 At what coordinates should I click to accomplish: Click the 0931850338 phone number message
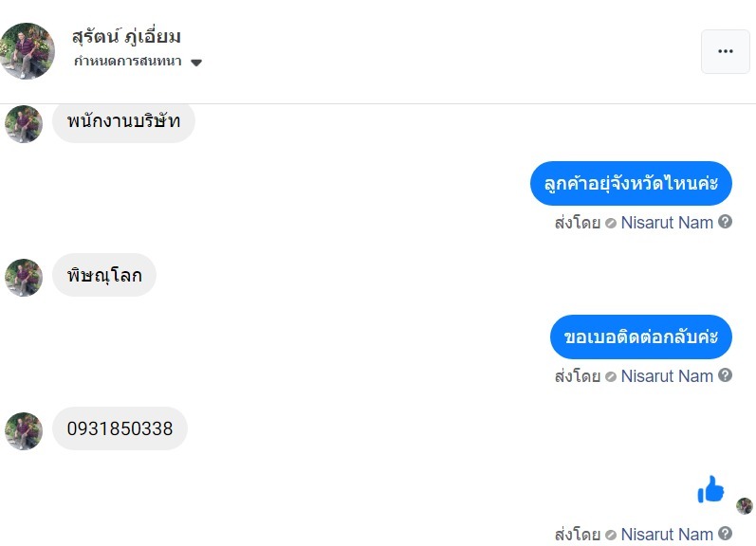(120, 428)
